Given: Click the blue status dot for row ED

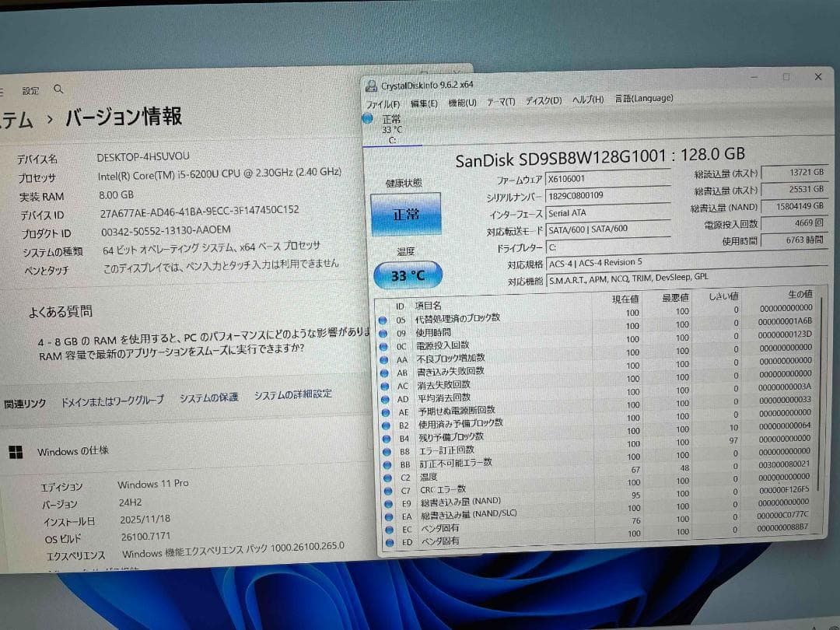Looking at the screenshot, I should 391,543.
